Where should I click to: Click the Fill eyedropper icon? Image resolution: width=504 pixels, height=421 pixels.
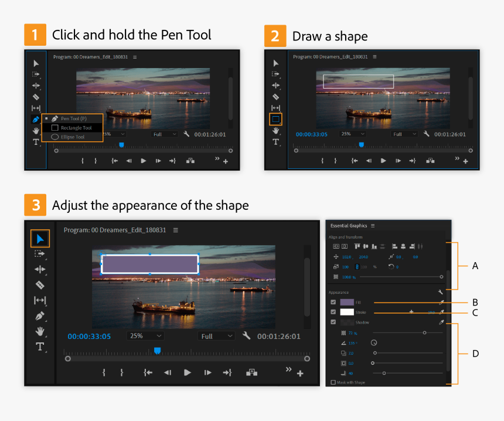click(441, 303)
